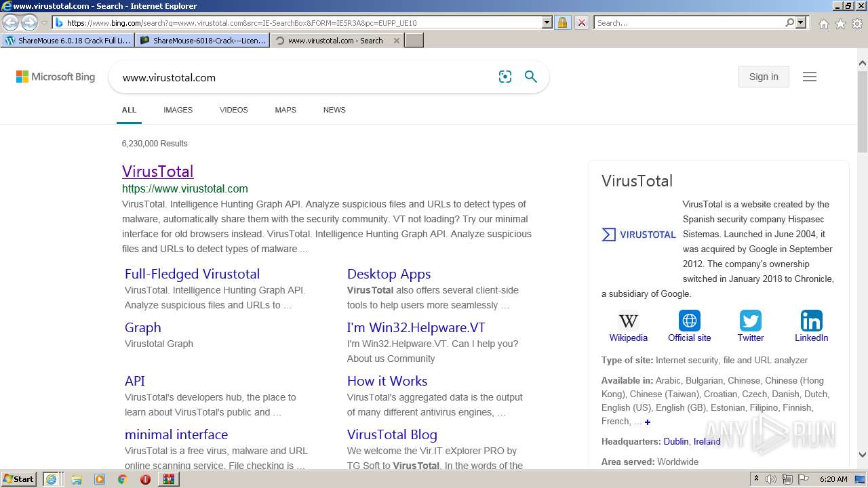Select the VIDEOS results tab

[x=233, y=110]
